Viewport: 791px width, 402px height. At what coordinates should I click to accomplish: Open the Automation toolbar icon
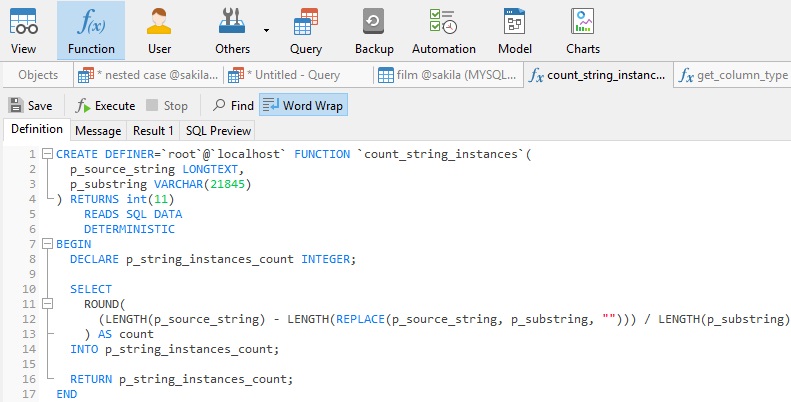443,31
